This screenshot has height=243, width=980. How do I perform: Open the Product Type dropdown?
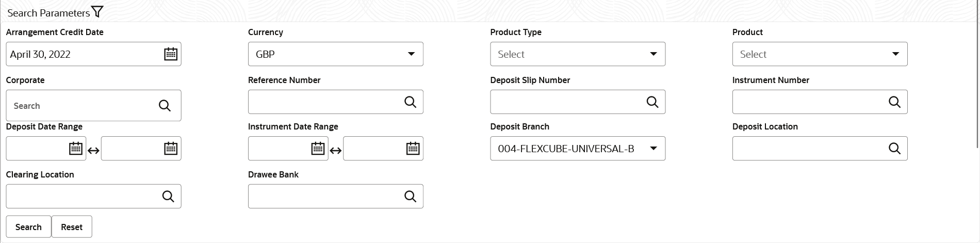[653, 54]
